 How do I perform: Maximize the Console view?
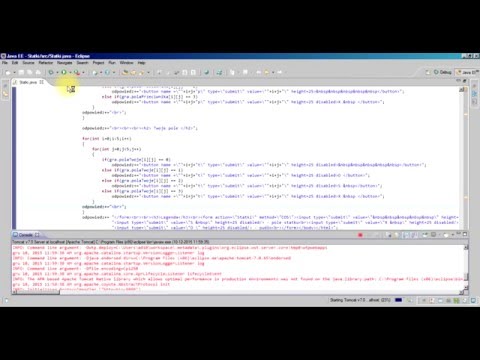click(x=465, y=234)
